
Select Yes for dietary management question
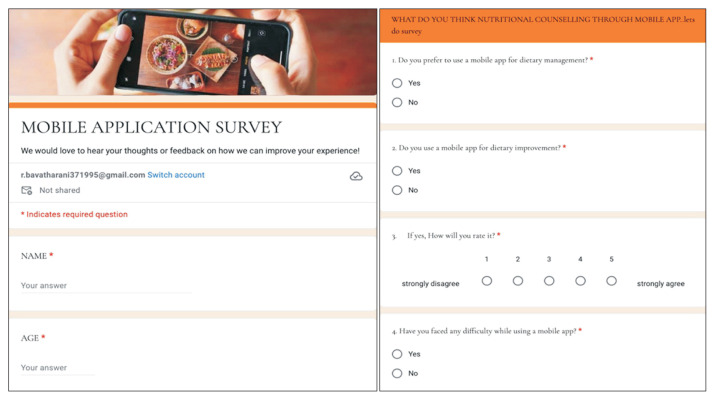[397, 83]
